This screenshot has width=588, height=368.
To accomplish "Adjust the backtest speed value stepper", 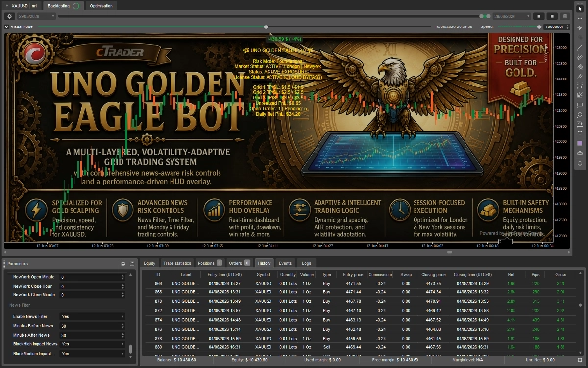I will (x=567, y=27).
